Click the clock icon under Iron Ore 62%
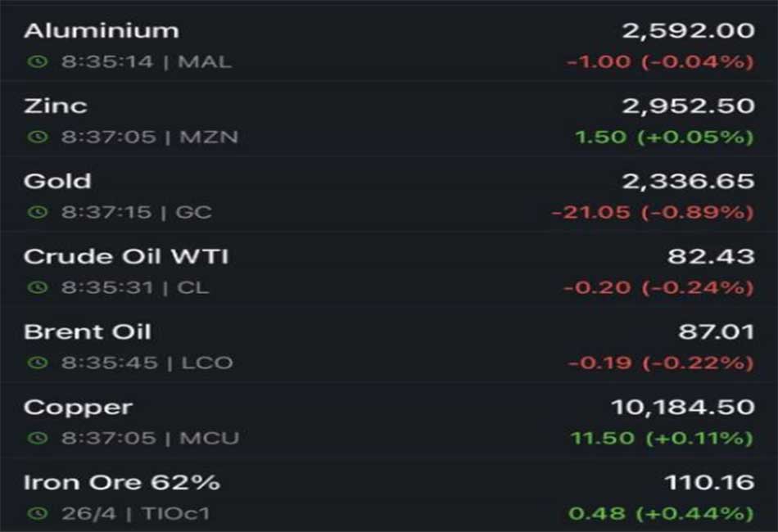Viewport: 778px width, 532px height. pos(37,514)
